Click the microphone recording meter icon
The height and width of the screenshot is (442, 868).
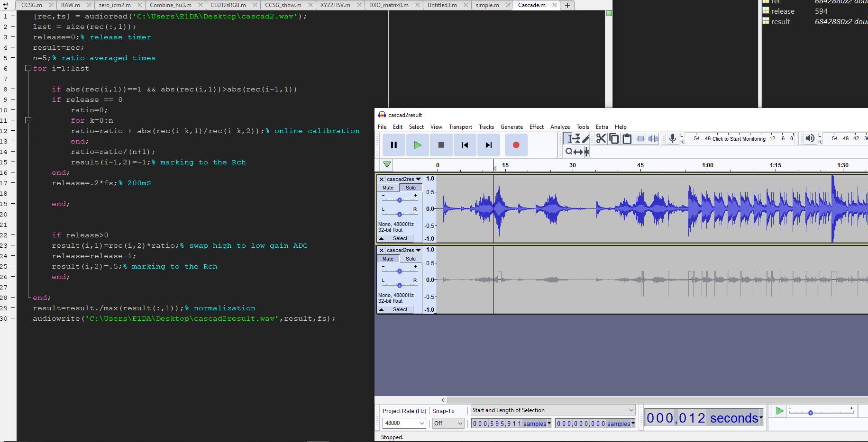pos(672,138)
